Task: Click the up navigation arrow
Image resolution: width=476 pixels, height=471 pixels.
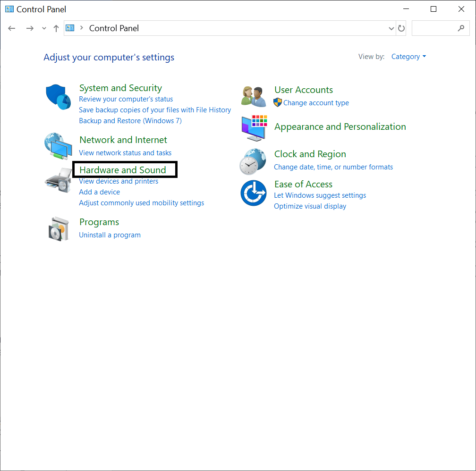Action: pos(56,28)
